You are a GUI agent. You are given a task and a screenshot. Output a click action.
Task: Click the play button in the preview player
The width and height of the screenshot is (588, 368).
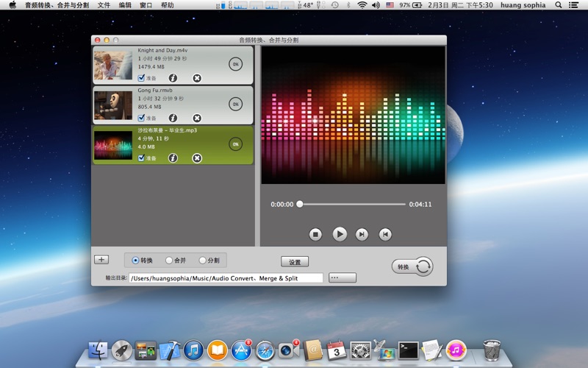339,234
